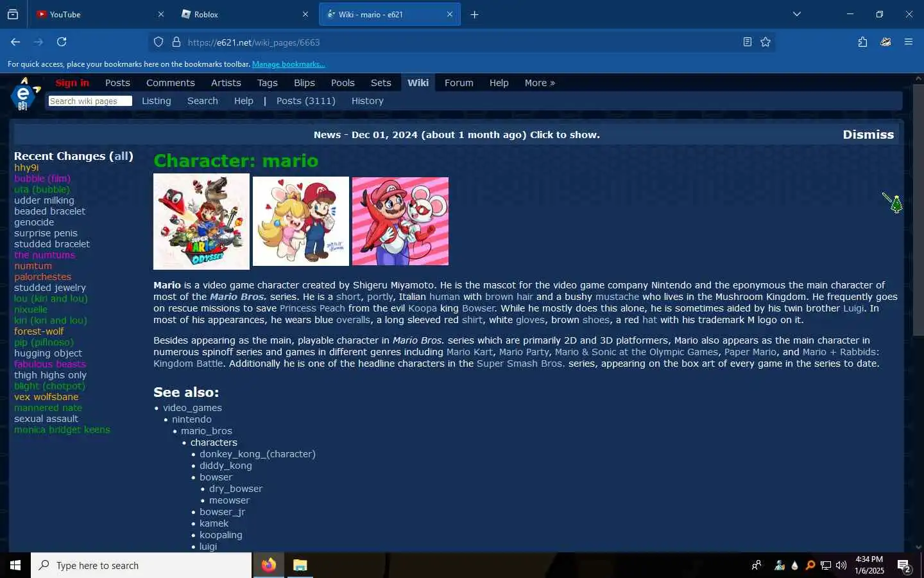Image resolution: width=924 pixels, height=578 pixels.
Task: Open the Super Smash Bros. link
Action: tap(521, 363)
